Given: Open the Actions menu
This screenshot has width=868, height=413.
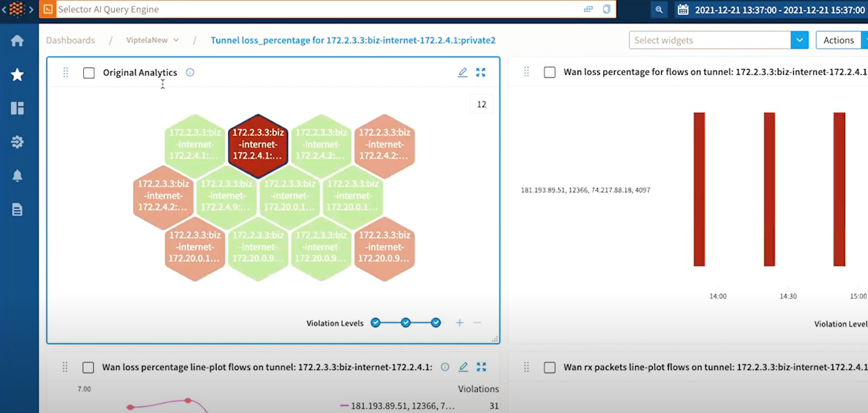Looking at the screenshot, I should click(839, 40).
